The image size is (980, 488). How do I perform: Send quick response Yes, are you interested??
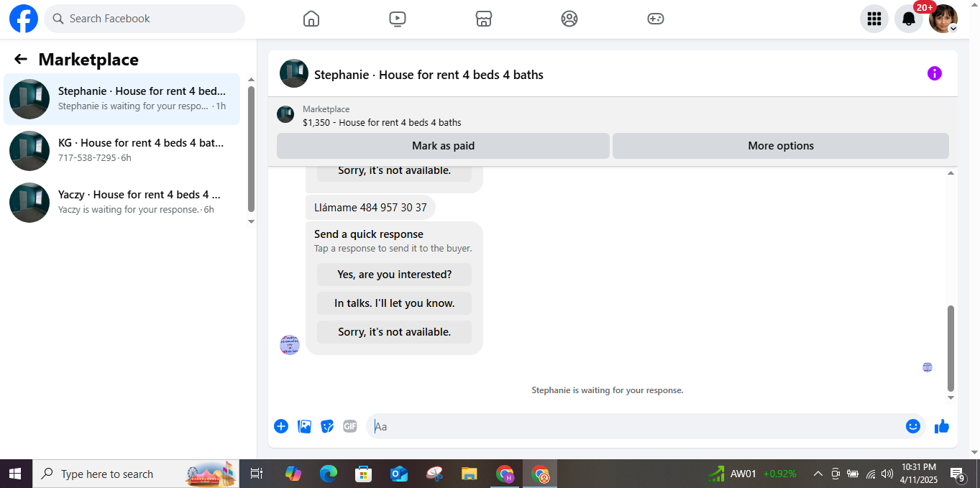394,275
